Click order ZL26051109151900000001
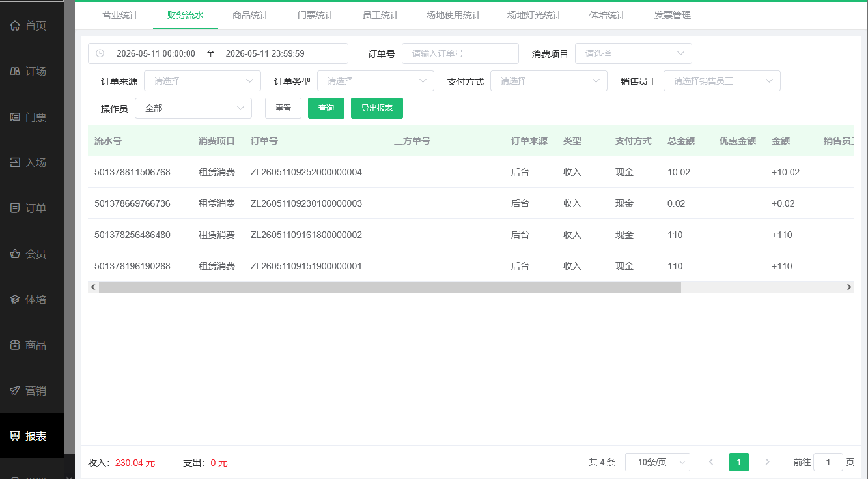The width and height of the screenshot is (868, 479). pyautogui.click(x=306, y=266)
